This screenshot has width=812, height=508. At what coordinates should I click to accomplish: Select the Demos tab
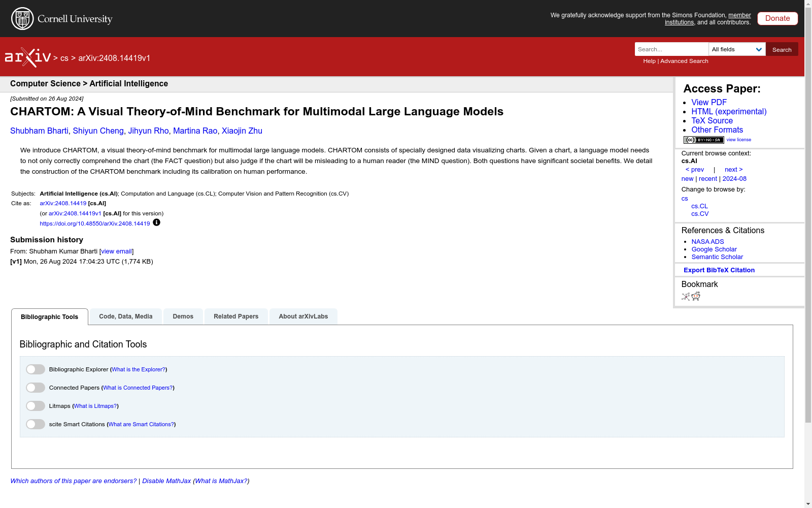183,316
